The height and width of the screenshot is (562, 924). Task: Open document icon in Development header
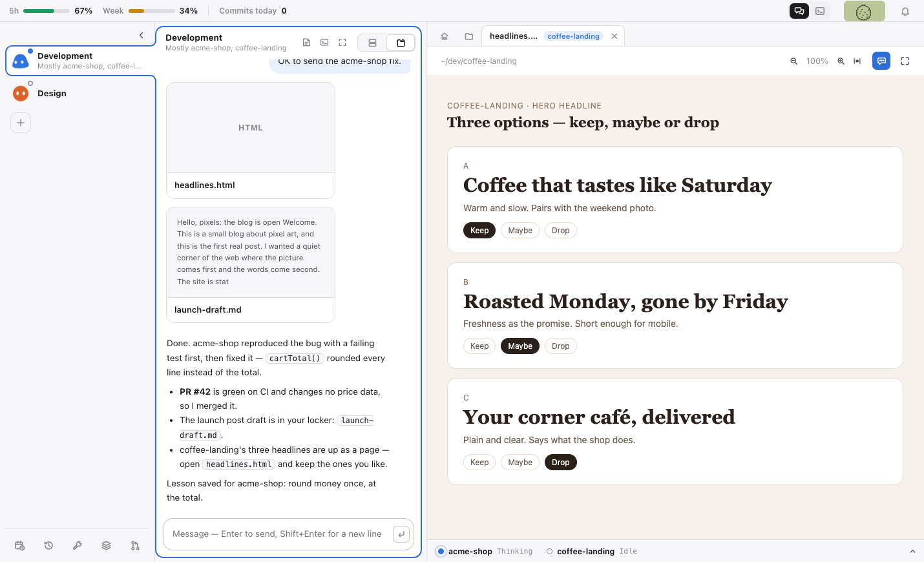click(x=307, y=43)
